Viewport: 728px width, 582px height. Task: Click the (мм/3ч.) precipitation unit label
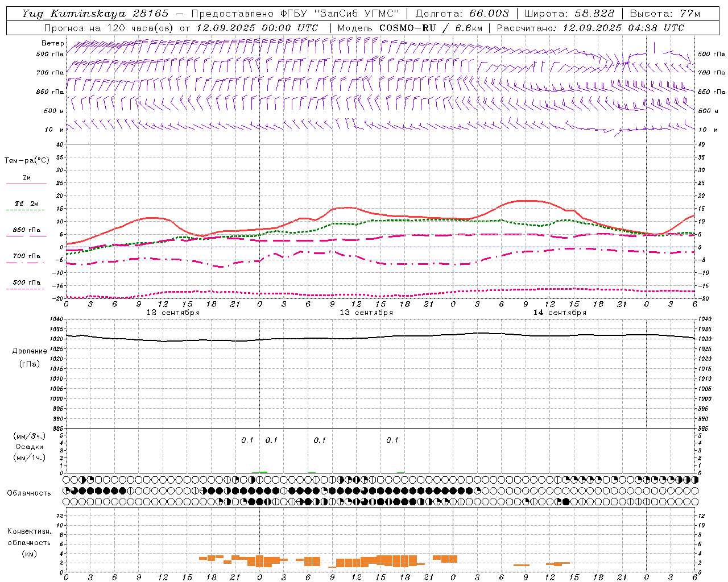tap(29, 436)
